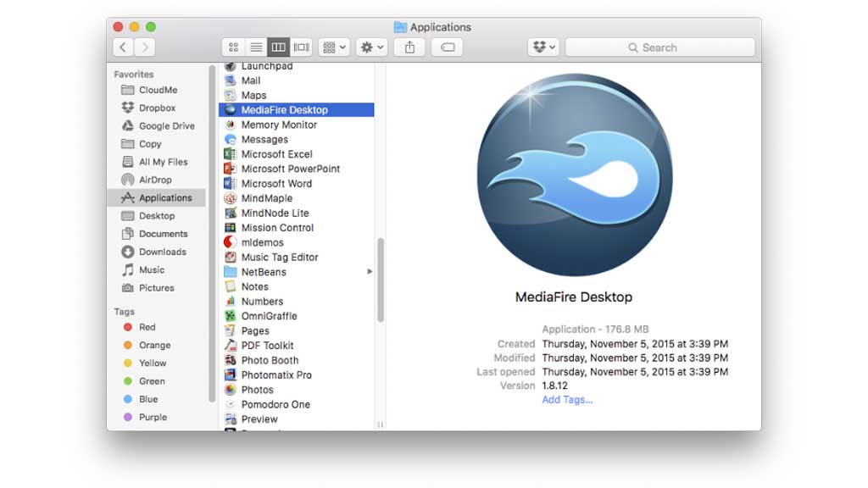The height and width of the screenshot is (488, 868).
Task: Open the Action gear menu
Action: tap(372, 47)
